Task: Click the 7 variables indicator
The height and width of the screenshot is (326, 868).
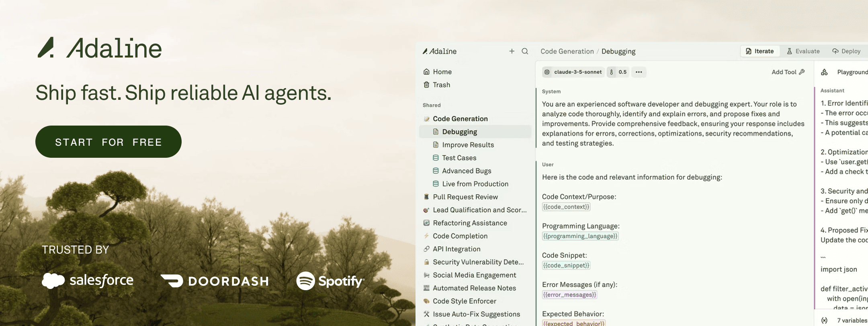Action: click(x=852, y=320)
